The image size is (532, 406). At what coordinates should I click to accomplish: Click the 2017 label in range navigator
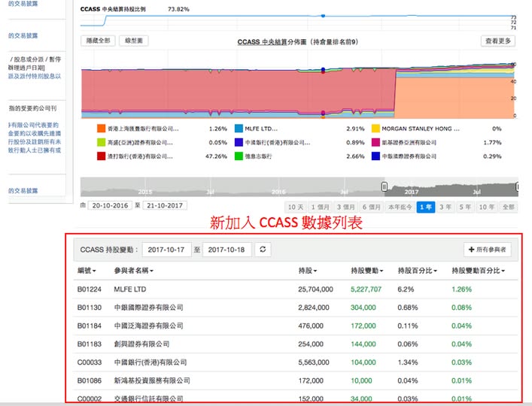tap(411, 192)
